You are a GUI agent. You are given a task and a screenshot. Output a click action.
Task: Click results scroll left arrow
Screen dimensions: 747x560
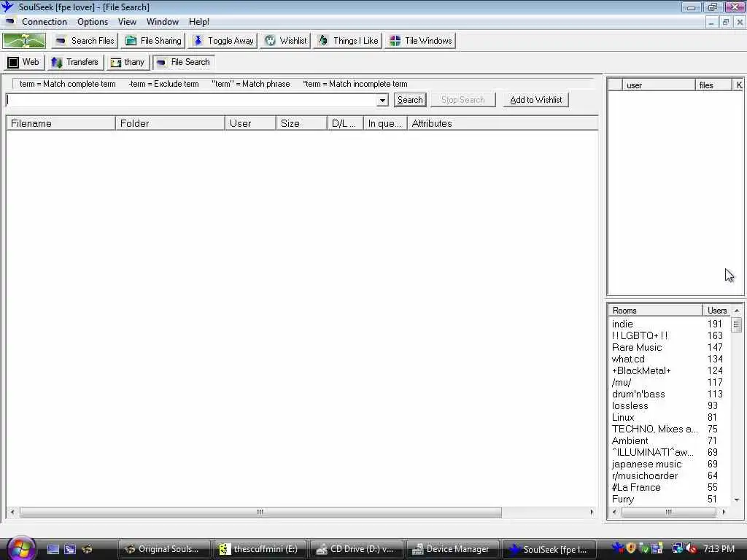[x=12, y=512]
